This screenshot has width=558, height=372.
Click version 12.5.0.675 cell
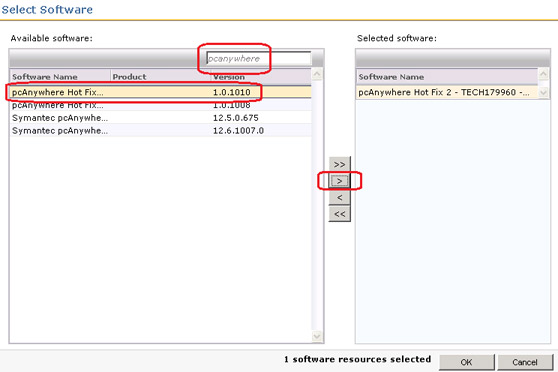[236, 117]
